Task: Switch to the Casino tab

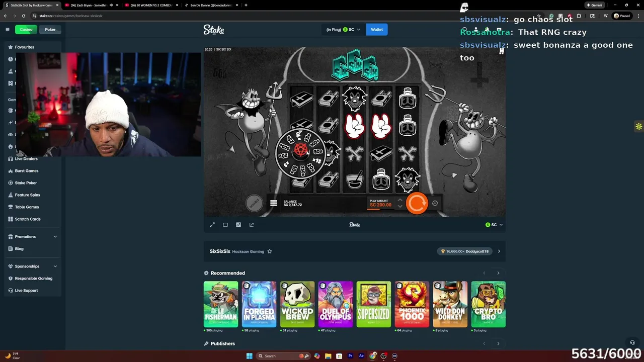Action: click(x=26, y=30)
